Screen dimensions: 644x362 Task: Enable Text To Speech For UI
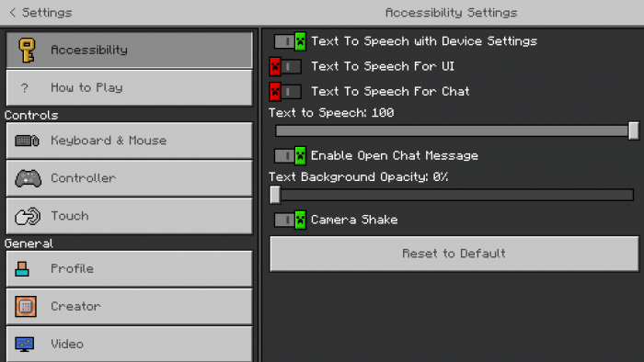coord(285,66)
